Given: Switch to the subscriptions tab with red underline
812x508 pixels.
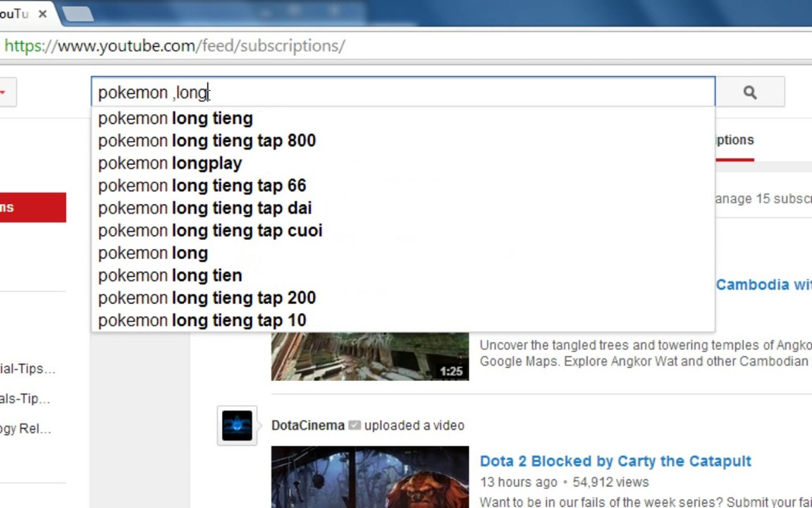Looking at the screenshot, I should 735,140.
